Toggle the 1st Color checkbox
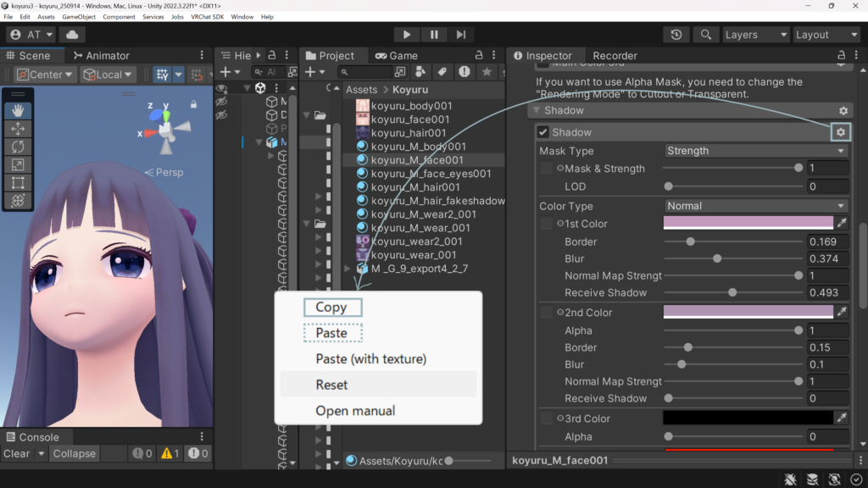The width and height of the screenshot is (868, 488). pyautogui.click(x=547, y=224)
